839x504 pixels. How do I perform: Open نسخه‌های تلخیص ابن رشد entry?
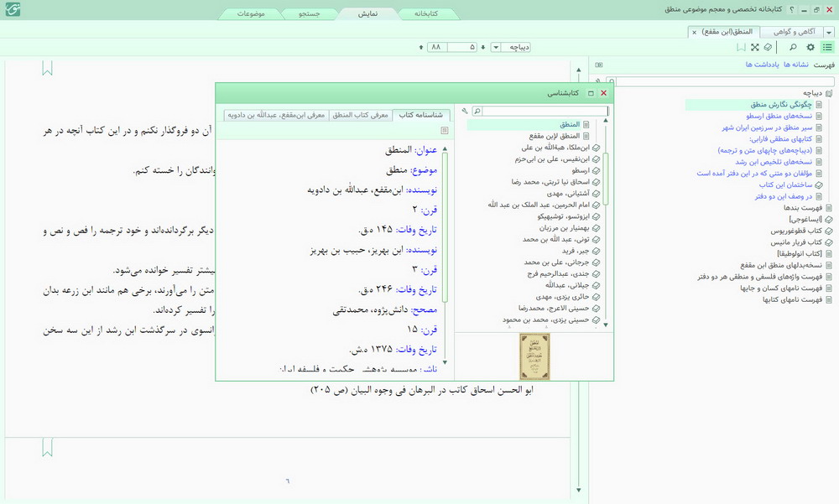pos(774,162)
